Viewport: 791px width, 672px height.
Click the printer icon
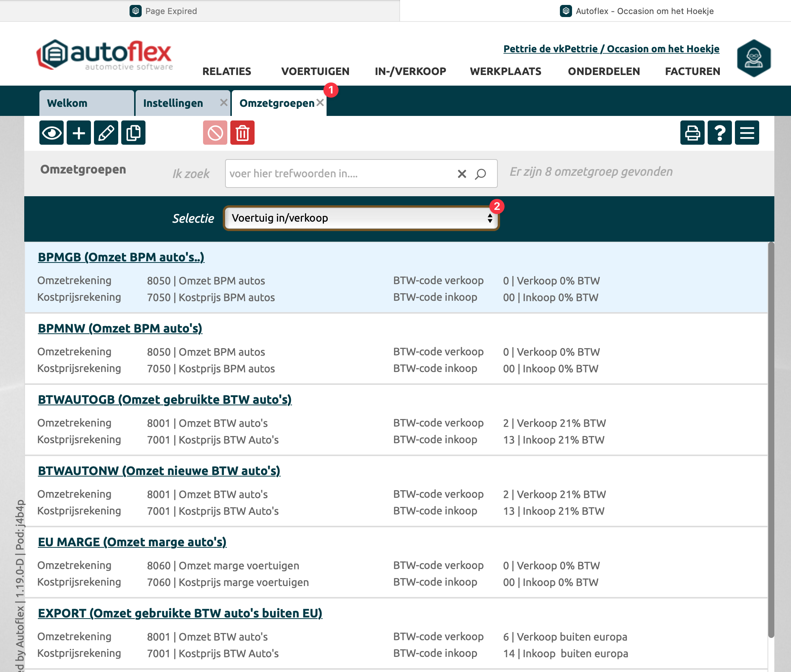pyautogui.click(x=692, y=133)
